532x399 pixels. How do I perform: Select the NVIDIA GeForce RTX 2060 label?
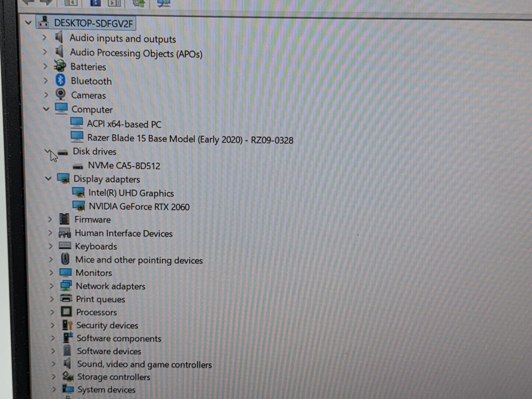[x=139, y=207]
